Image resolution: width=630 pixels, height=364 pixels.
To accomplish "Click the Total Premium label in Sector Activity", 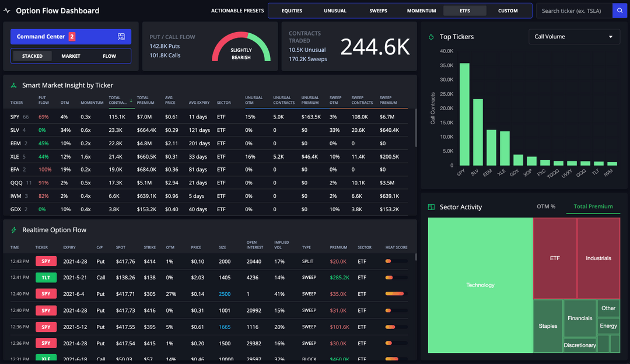I will click(593, 206).
